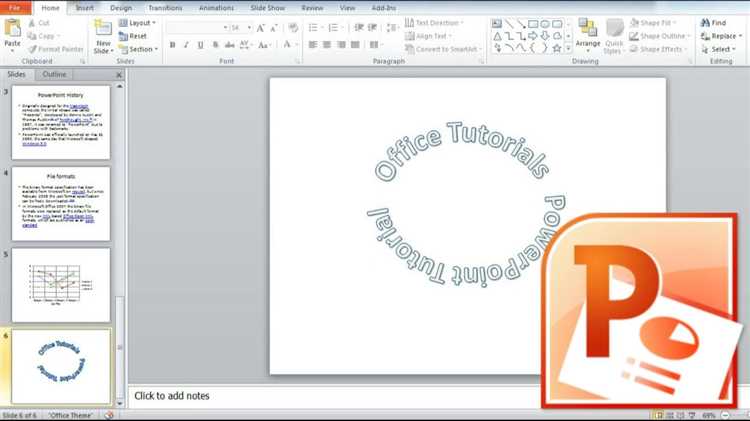Select the Format Painter tool
Viewport: 750px width, 421px height.
58,48
